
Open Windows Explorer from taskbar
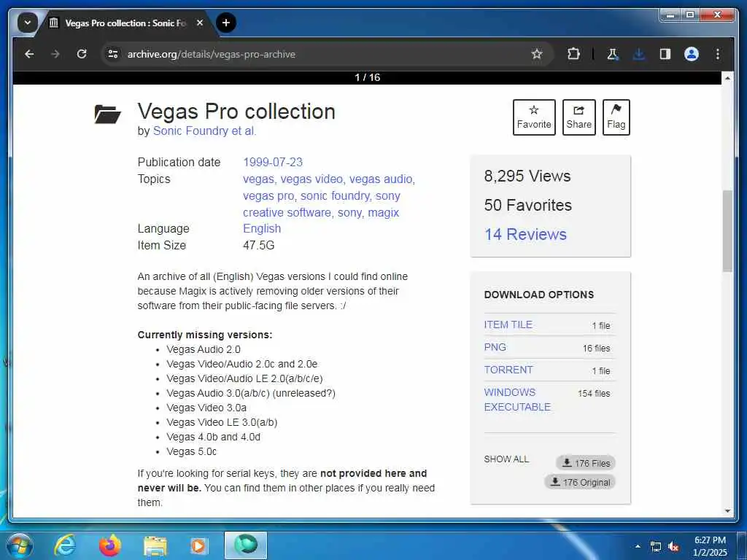click(155, 545)
